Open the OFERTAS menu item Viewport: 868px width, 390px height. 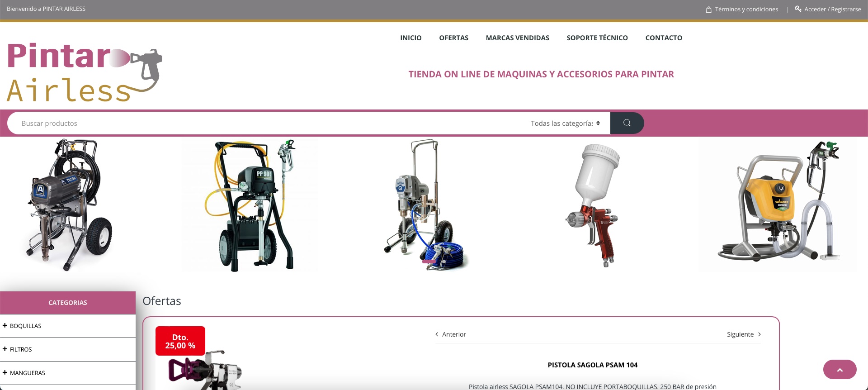tap(453, 38)
